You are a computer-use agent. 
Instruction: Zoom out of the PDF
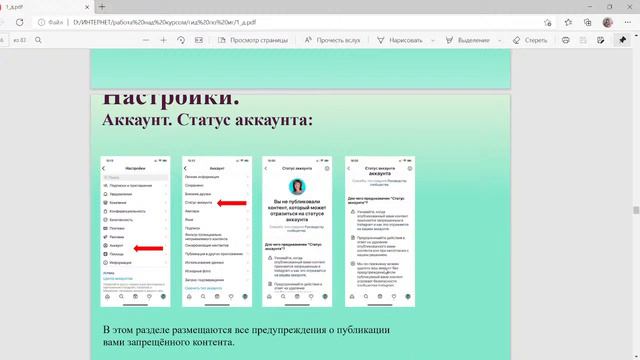pyautogui.click(x=146, y=40)
